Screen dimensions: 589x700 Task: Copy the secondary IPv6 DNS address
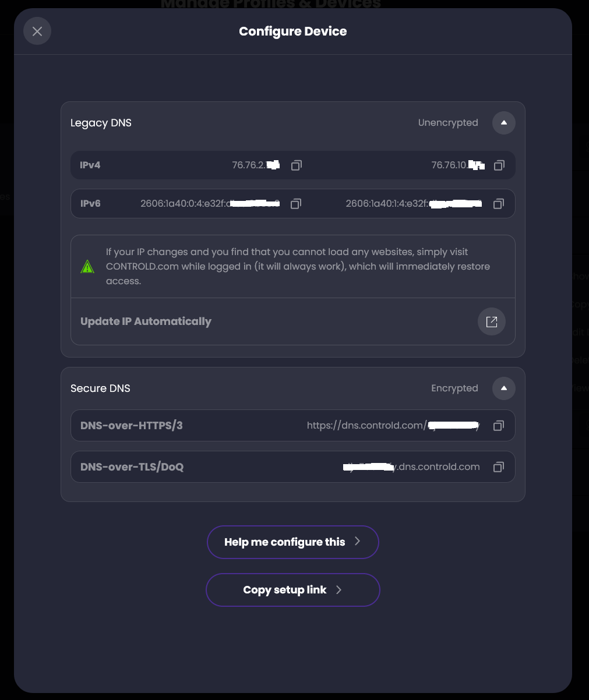pyautogui.click(x=499, y=204)
